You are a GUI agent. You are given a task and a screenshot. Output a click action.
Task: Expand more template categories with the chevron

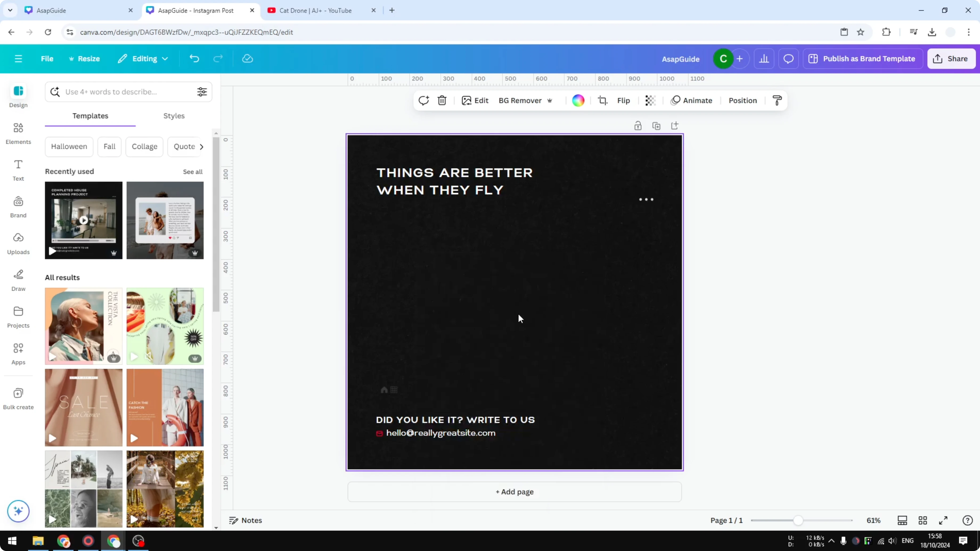click(202, 146)
